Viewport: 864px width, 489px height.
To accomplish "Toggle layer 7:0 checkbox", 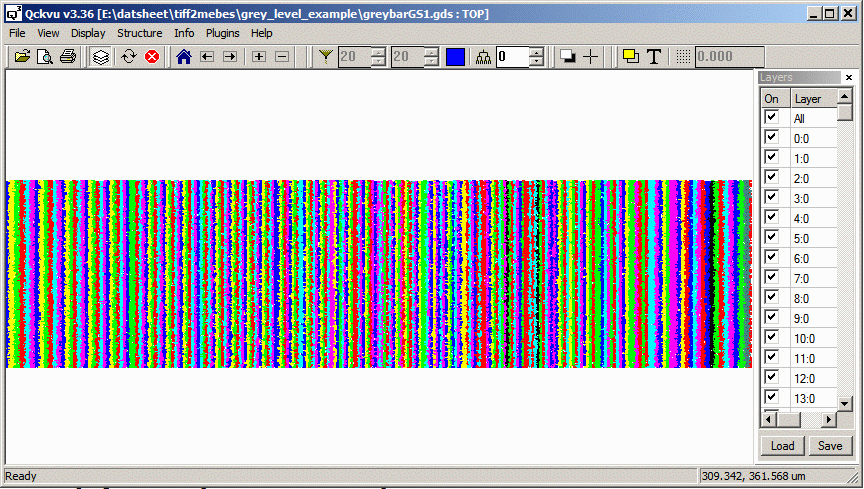I will (x=771, y=277).
